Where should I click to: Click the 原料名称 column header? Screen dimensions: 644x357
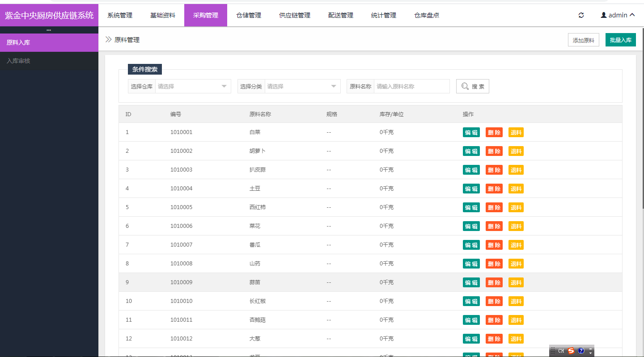coord(260,114)
